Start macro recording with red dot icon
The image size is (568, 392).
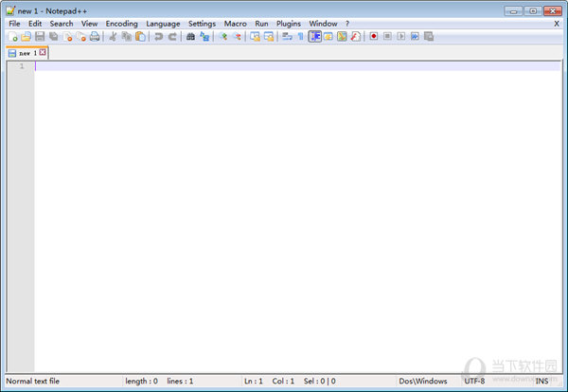point(374,37)
